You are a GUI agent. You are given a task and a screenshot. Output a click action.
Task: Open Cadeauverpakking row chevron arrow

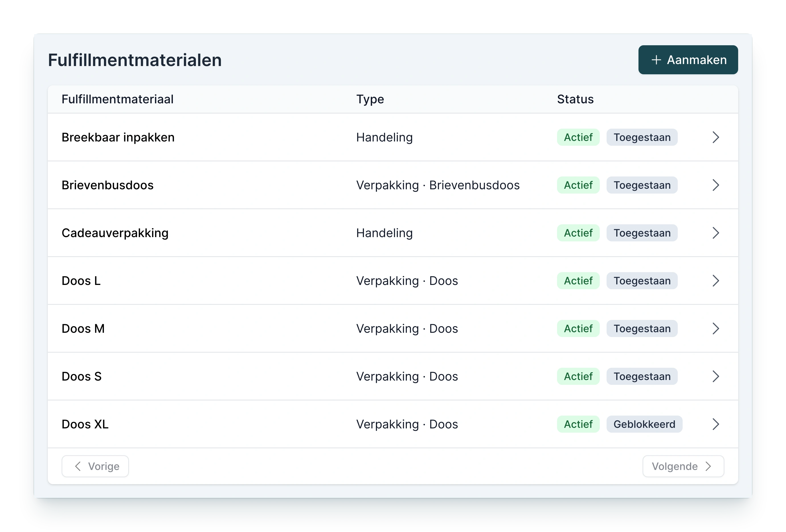click(x=715, y=233)
